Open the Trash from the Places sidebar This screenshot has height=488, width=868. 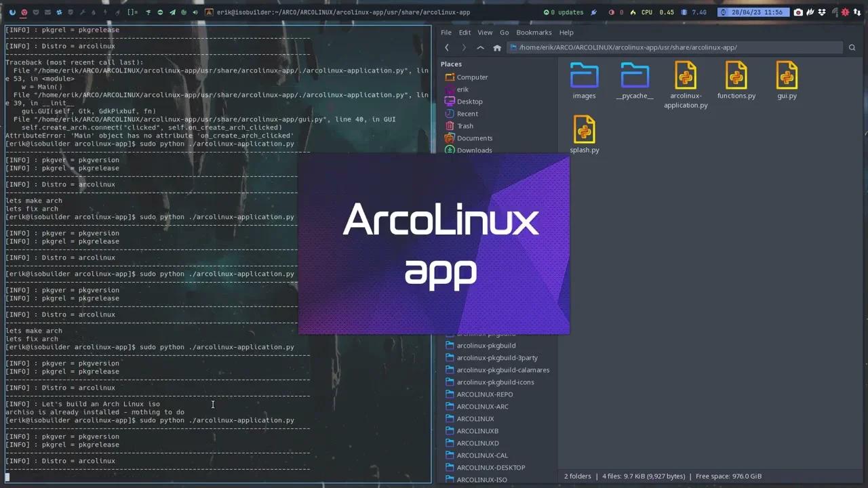tap(465, 125)
